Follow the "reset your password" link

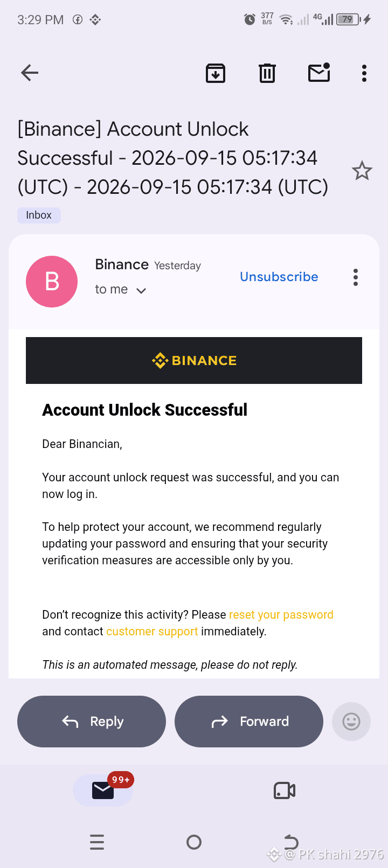tap(281, 615)
